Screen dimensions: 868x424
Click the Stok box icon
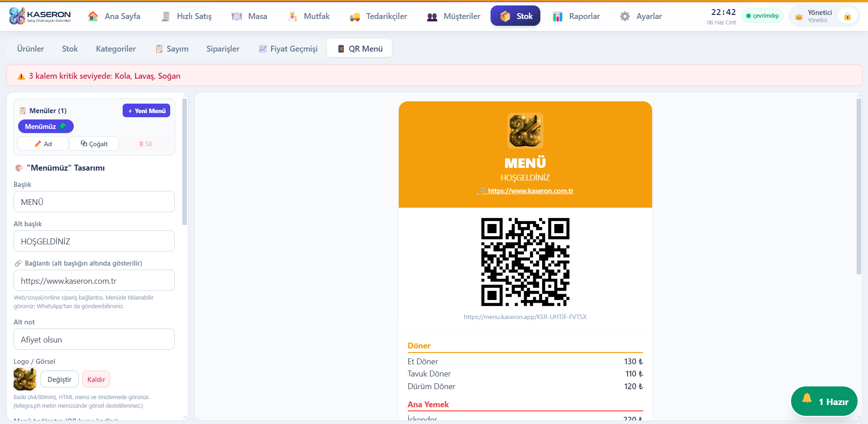pyautogui.click(x=506, y=16)
